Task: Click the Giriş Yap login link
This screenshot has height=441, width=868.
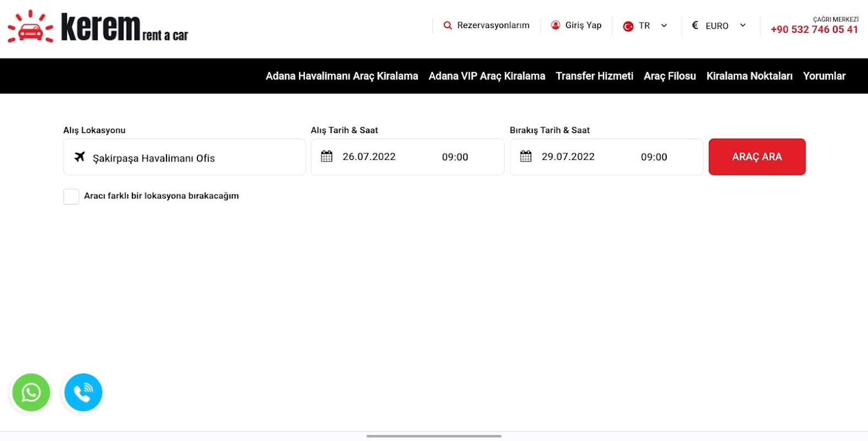Action: point(583,25)
